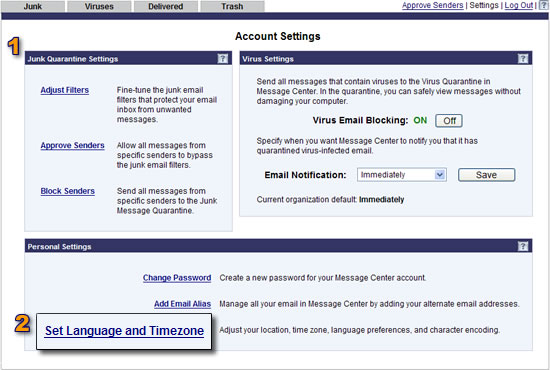Open help for Personal Settings panel
The image size is (550, 370).
[523, 246]
